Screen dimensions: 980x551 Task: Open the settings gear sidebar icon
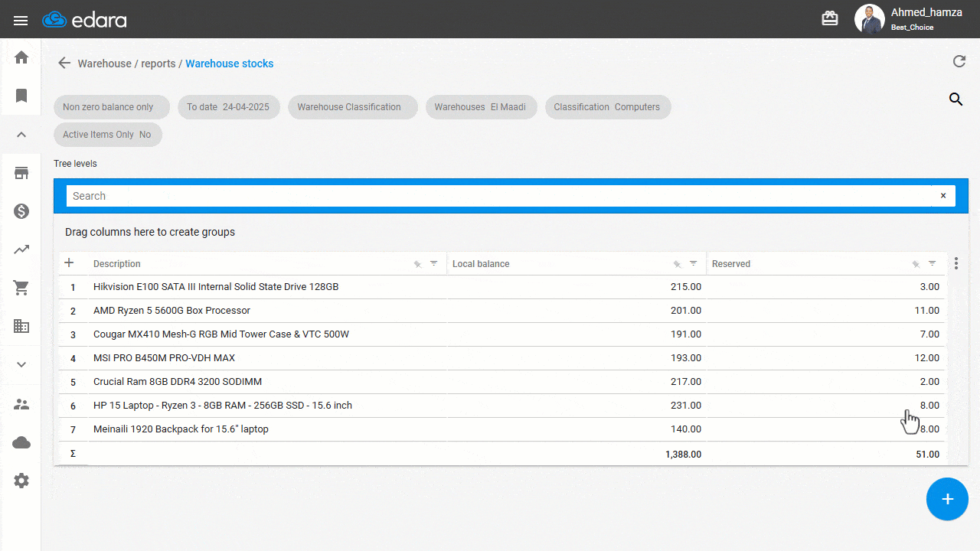coord(21,481)
